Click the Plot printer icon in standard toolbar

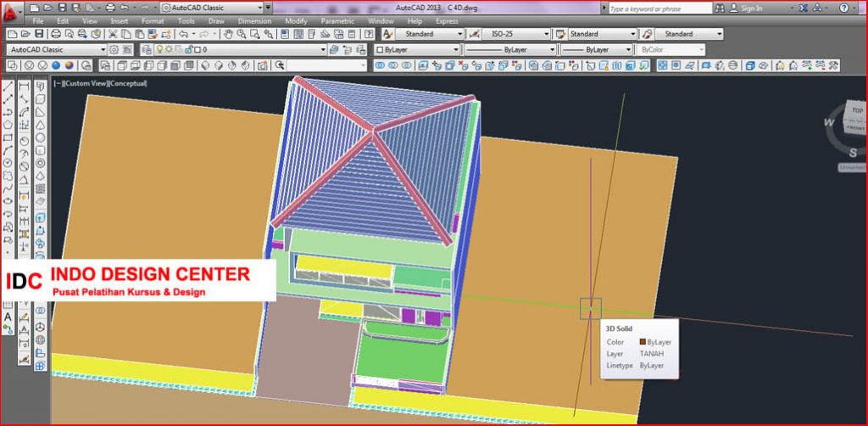pos(56,34)
